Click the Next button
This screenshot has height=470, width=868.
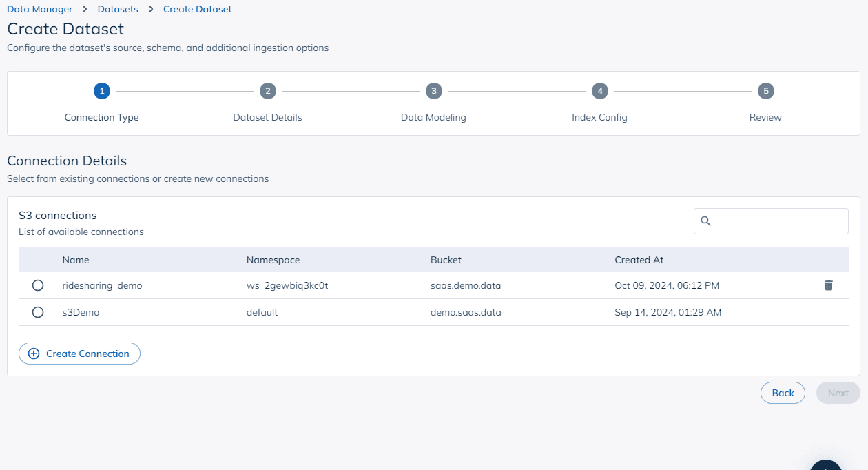pos(838,392)
